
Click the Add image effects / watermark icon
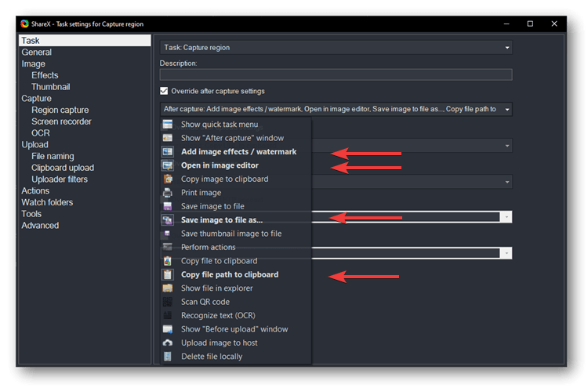[168, 151]
